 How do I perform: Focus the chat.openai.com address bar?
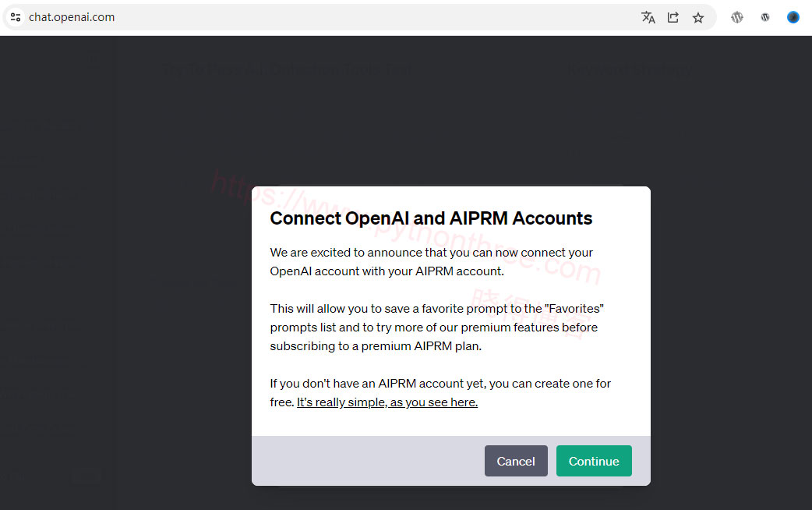pos(72,17)
